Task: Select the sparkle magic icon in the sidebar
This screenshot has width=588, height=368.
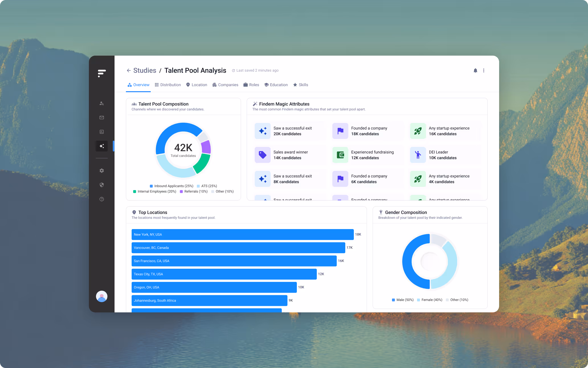Action: click(102, 146)
